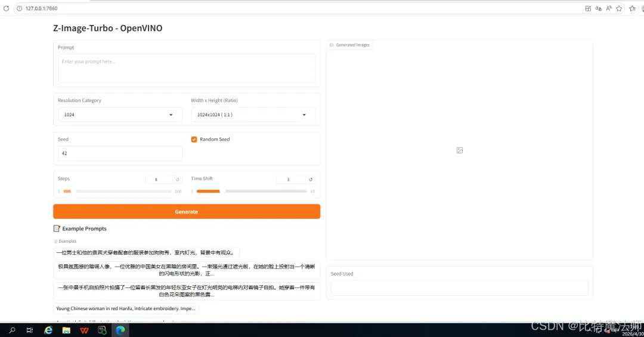Open the Resolution Category dropdown

[x=119, y=115]
